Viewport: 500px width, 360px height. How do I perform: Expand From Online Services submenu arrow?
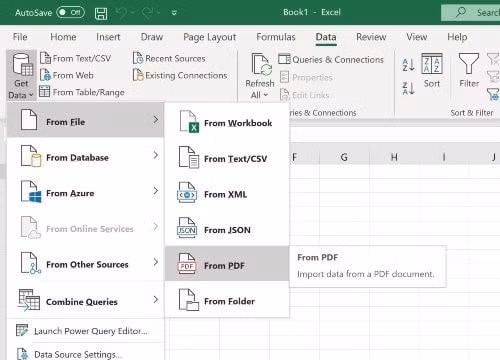[x=156, y=226]
